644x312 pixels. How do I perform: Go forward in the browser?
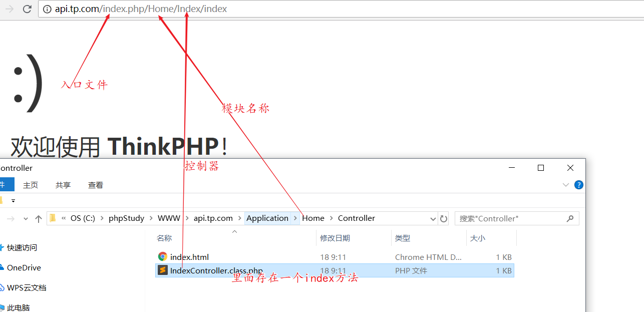click(x=9, y=9)
